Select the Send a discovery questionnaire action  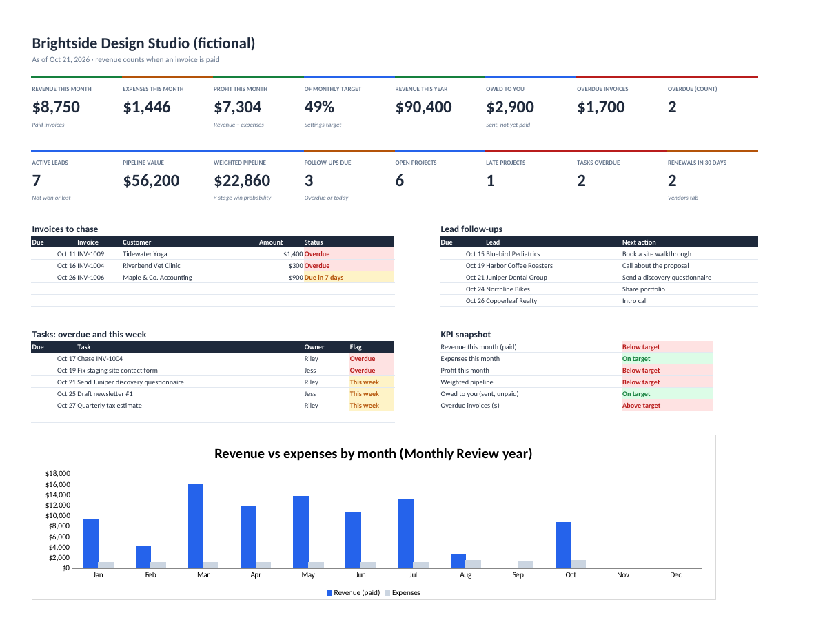pos(667,278)
